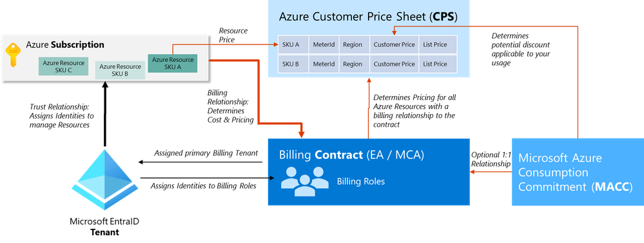Click the SKU B cell in the price sheet
The width and height of the screenshot is (644, 243).
(x=293, y=64)
